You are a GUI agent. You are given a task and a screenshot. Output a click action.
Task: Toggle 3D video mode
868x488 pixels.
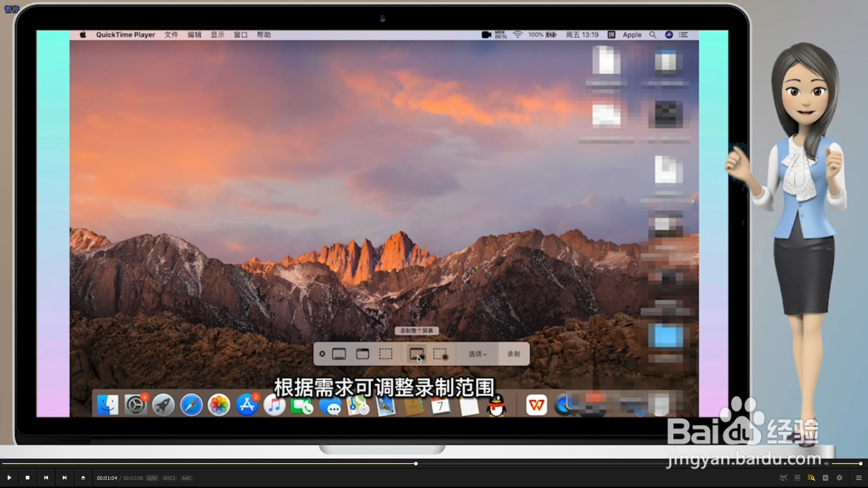click(x=797, y=478)
